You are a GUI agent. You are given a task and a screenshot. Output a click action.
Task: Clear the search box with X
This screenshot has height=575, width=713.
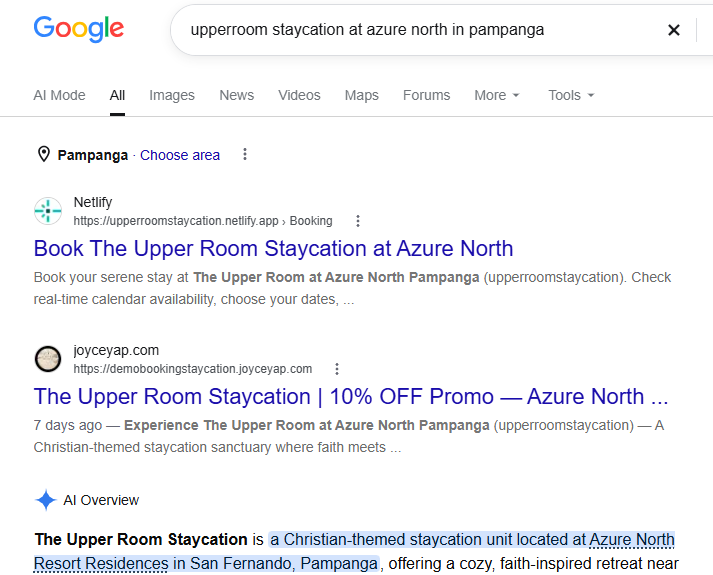point(673,30)
